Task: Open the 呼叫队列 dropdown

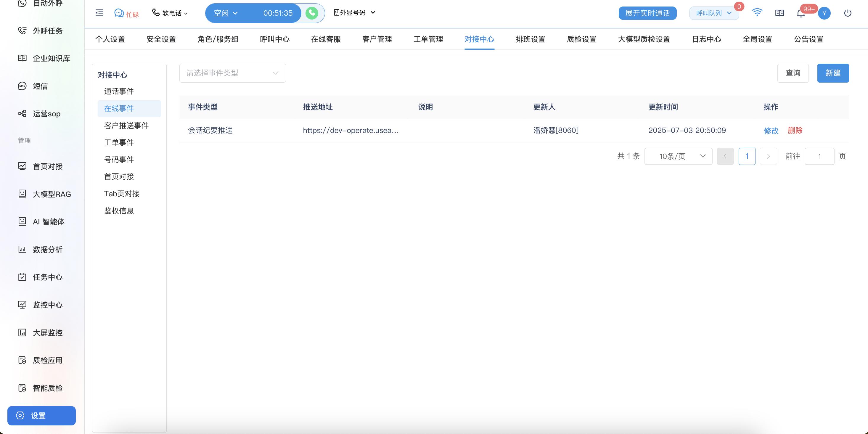Action: pyautogui.click(x=714, y=13)
